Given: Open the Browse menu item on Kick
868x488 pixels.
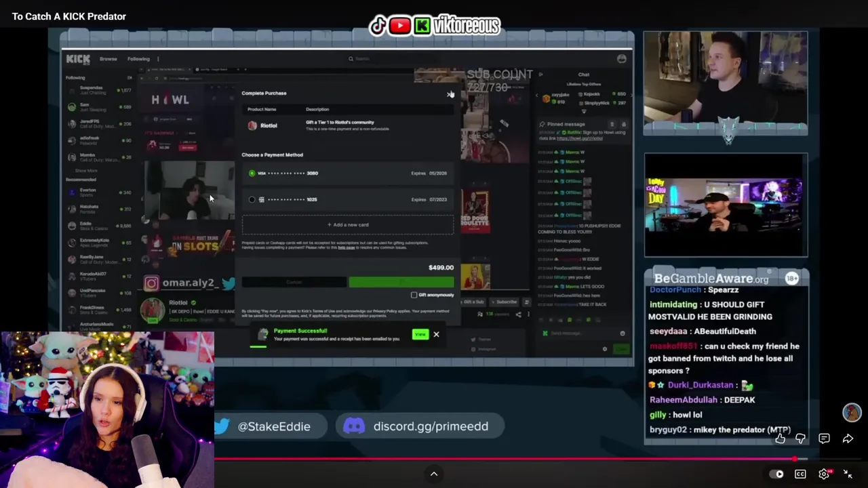Looking at the screenshot, I should click(x=108, y=59).
